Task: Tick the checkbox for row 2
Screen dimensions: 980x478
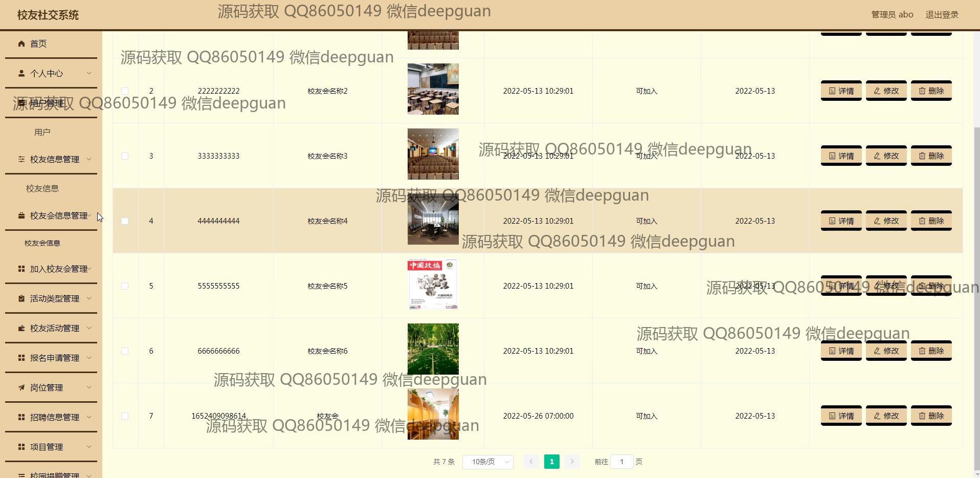Action: (x=125, y=91)
